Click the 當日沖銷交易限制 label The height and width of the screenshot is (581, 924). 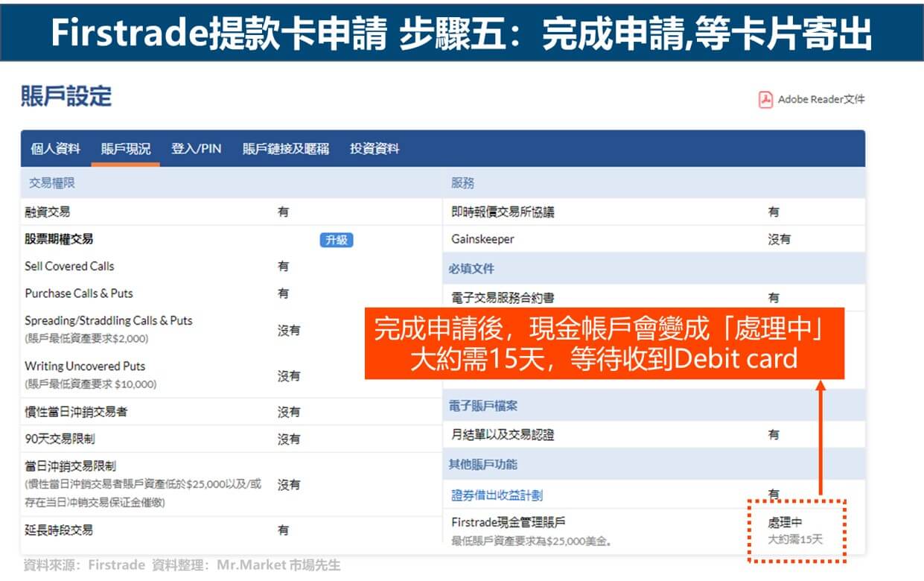(x=70, y=466)
